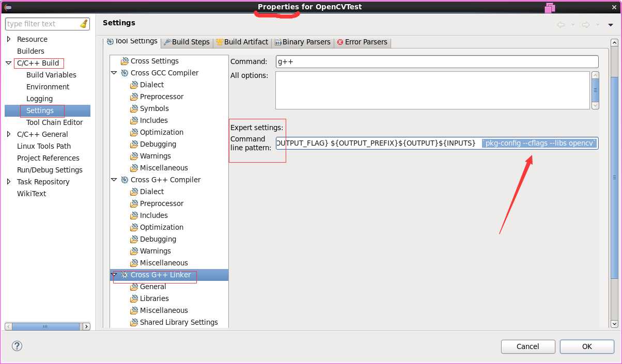This screenshot has width=622, height=364.
Task: Click the Warnings icon under Cross GCC Compiler
Action: coord(134,156)
